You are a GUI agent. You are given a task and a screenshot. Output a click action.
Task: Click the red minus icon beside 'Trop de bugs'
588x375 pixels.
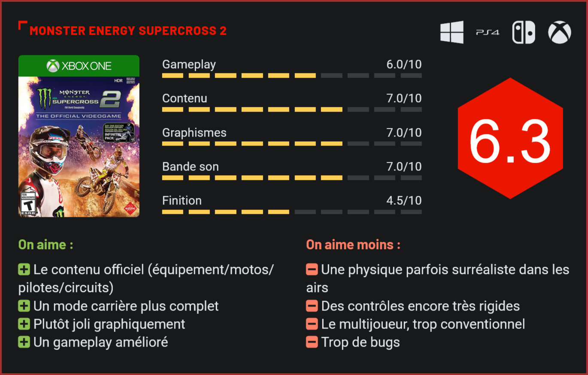tap(312, 342)
